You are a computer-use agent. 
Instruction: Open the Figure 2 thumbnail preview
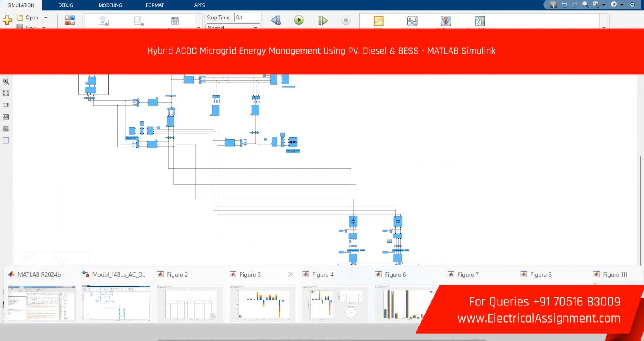click(190, 304)
